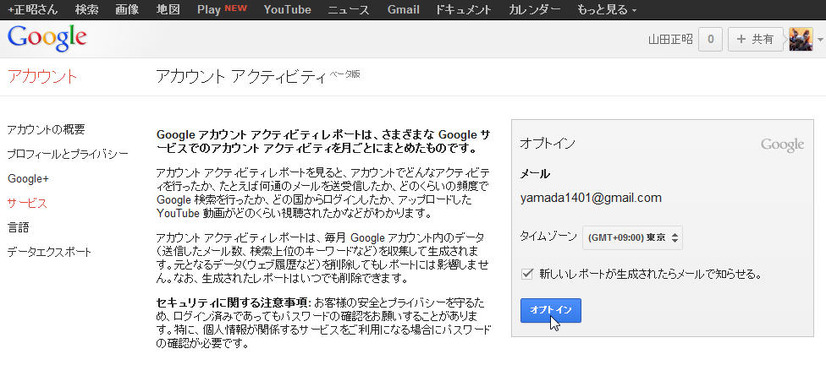Screen dimensions: 826x376
Task: Click the ベータ版 label beside the title
Action: point(345,75)
